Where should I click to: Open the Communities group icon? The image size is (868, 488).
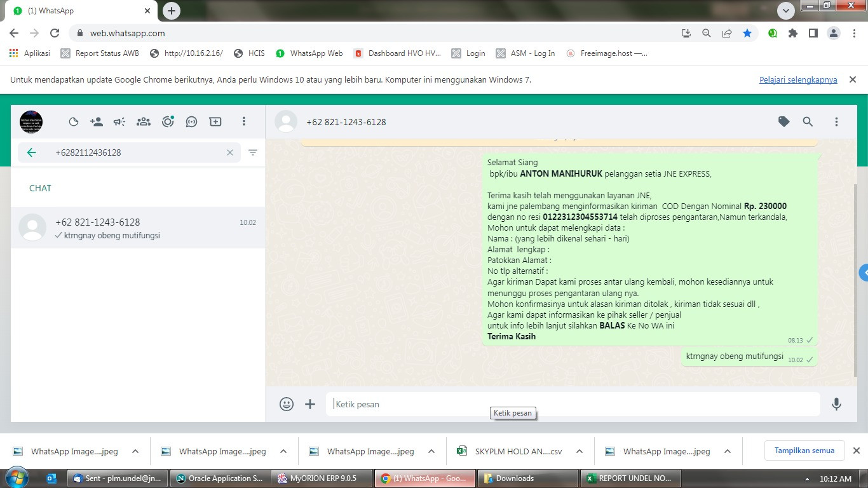coord(144,121)
